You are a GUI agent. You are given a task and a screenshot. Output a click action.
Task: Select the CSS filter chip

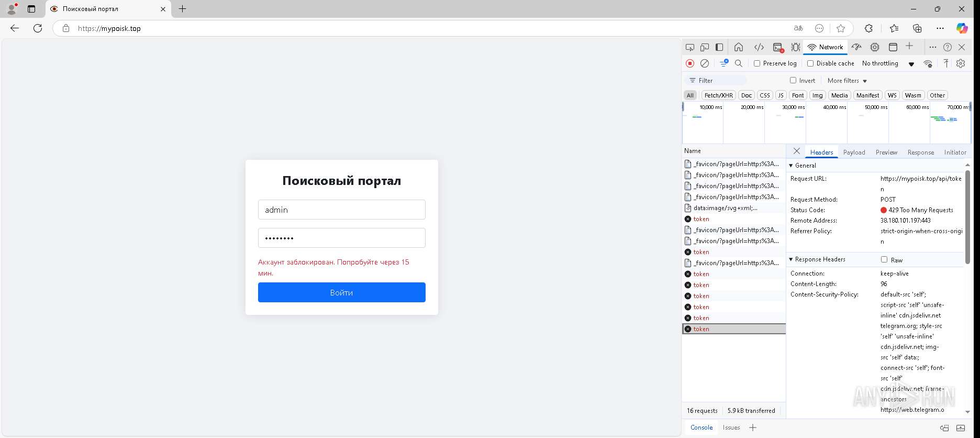coord(765,95)
